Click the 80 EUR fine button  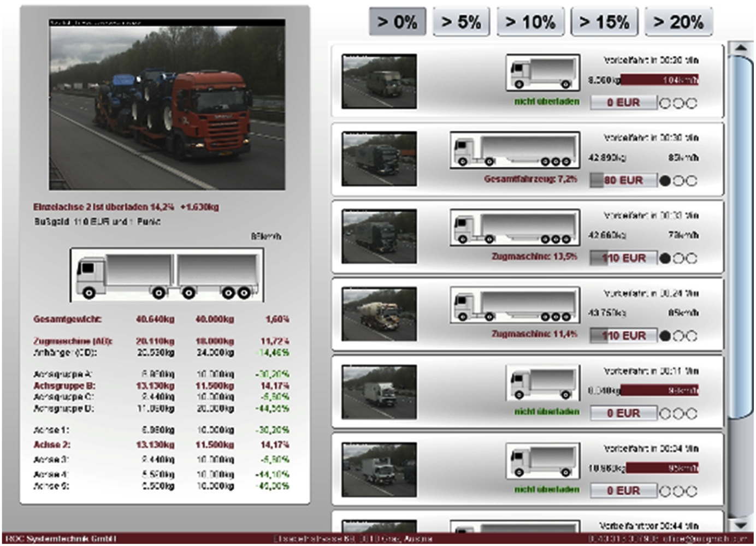(623, 180)
